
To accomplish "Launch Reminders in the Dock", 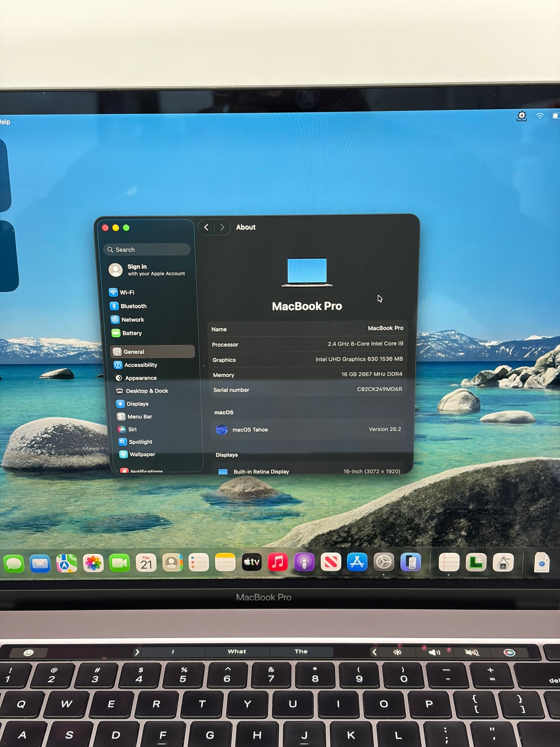I will (x=199, y=562).
